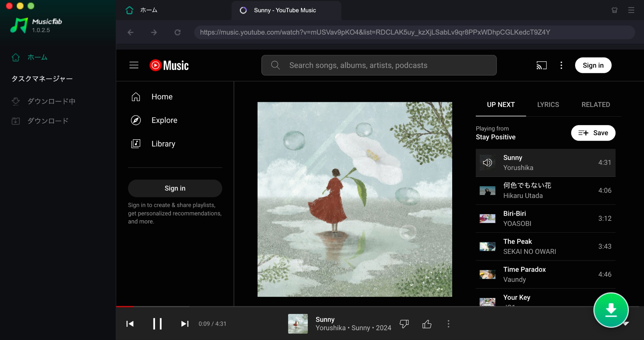Open the three-dot menu beside Sign in

tap(561, 65)
